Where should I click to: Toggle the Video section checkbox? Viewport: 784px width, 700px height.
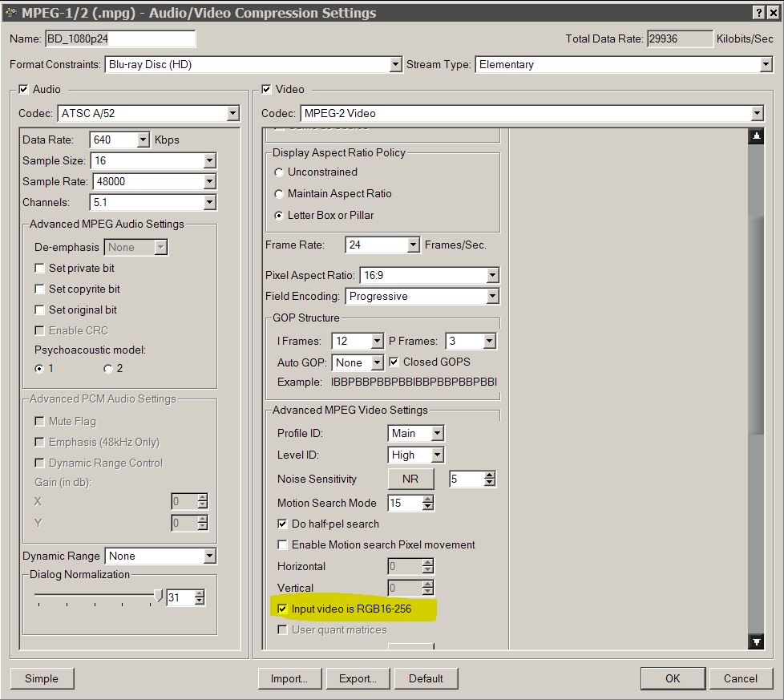tap(266, 89)
